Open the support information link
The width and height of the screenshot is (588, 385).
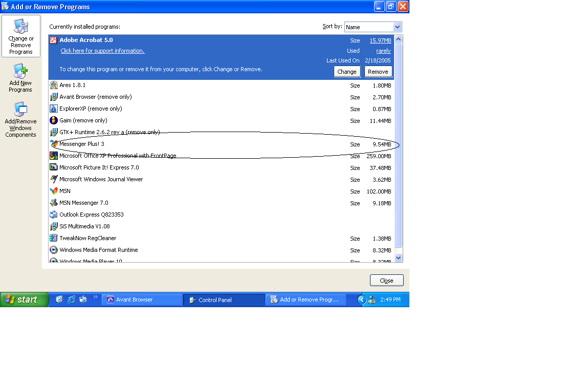coord(102,51)
